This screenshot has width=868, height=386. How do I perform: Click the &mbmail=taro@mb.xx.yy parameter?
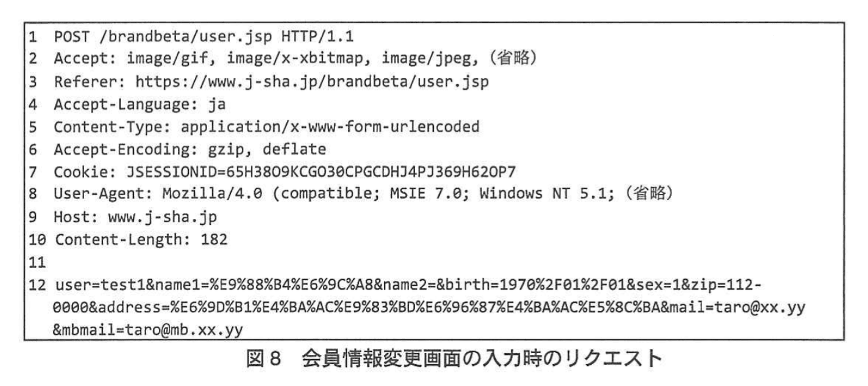pos(148,330)
